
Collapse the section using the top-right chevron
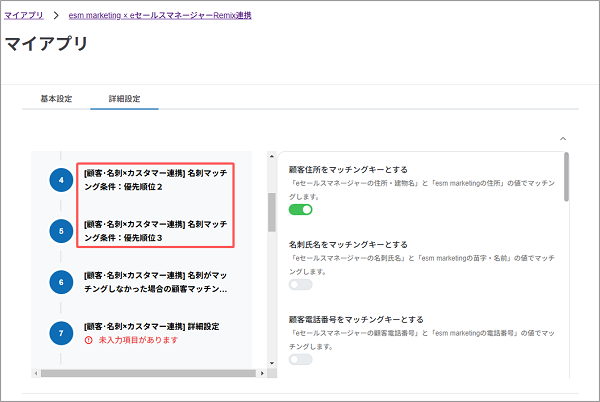pyautogui.click(x=563, y=138)
